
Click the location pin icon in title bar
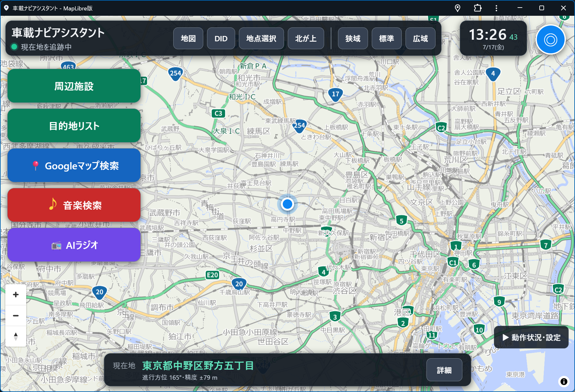coord(458,8)
